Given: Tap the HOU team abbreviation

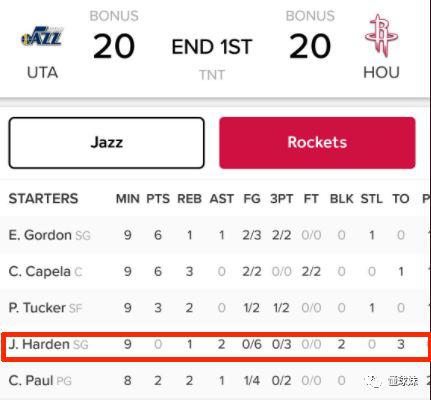Looking at the screenshot, I should pyautogui.click(x=381, y=73).
